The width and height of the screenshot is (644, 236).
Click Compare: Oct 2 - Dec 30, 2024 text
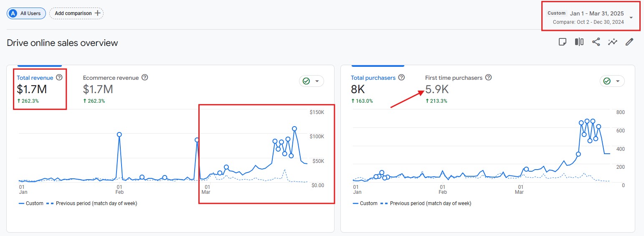point(588,22)
